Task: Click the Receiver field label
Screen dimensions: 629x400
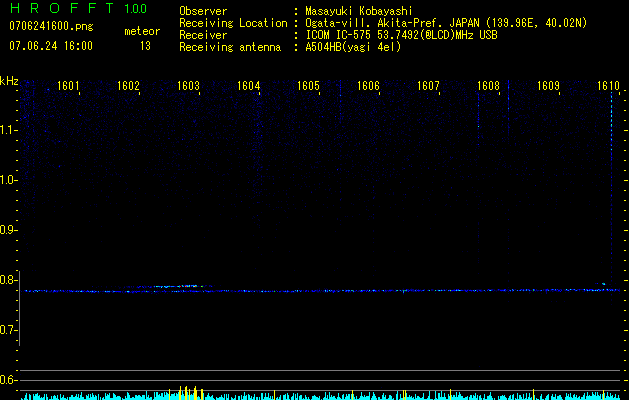Action: click(x=203, y=35)
